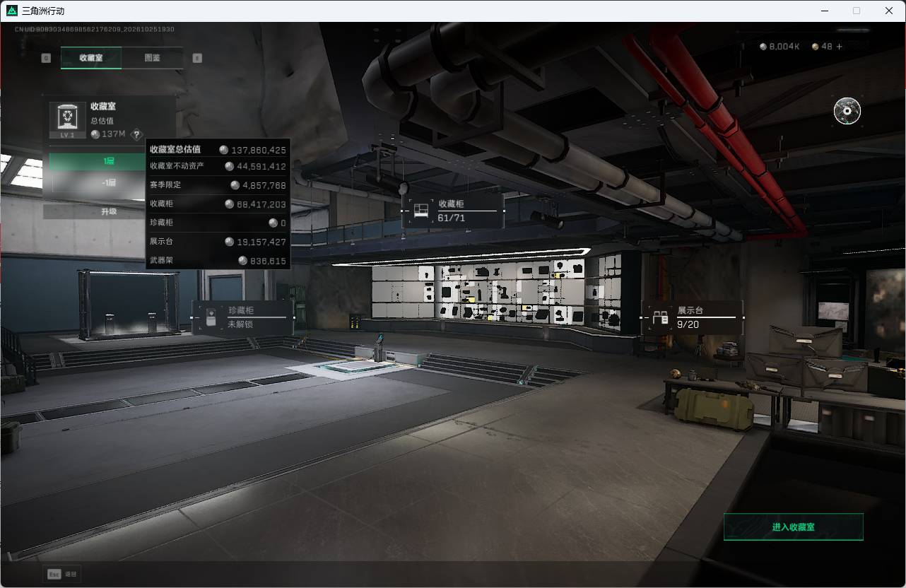Click the 收藏柜 row in valuation popup
906x588 pixels.
point(218,204)
